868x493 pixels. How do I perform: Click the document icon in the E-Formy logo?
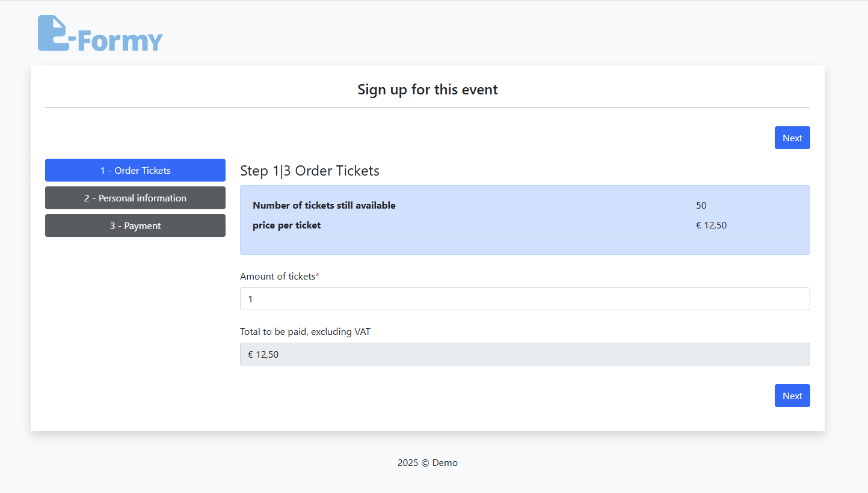[x=52, y=33]
